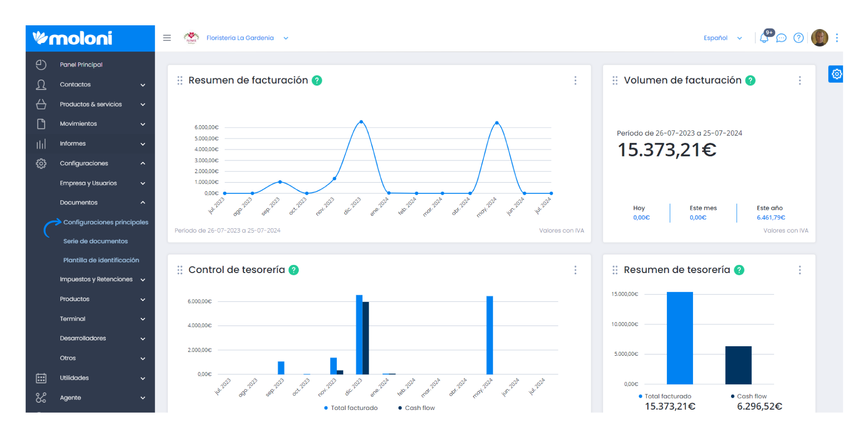The width and height of the screenshot is (868, 438).
Task: Click the Moloni logo
Action: [72, 38]
